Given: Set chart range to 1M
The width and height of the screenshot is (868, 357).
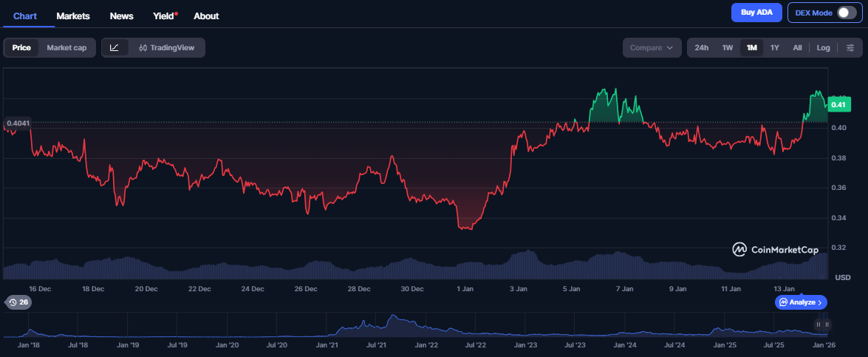Looking at the screenshot, I should (752, 47).
